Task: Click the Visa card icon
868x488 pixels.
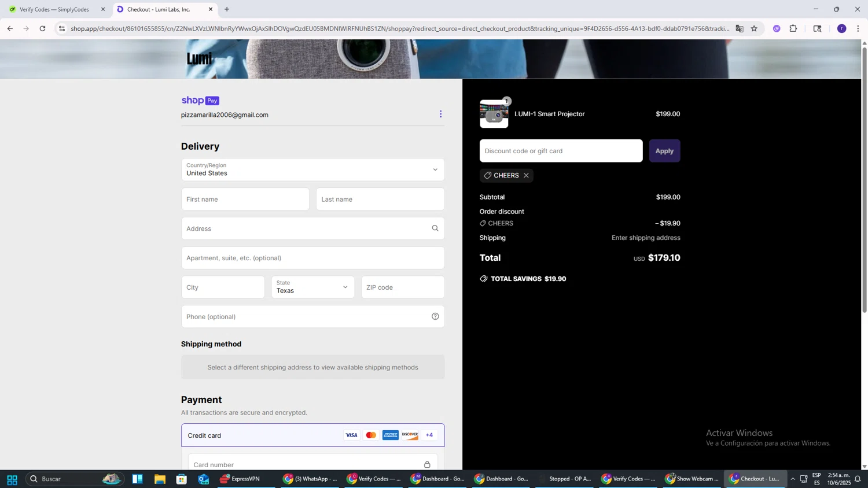Action: click(x=351, y=435)
